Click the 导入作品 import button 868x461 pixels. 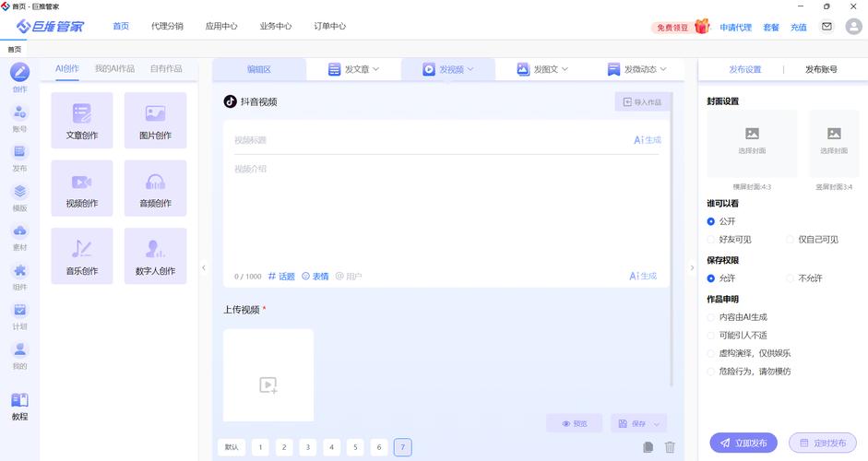point(642,102)
